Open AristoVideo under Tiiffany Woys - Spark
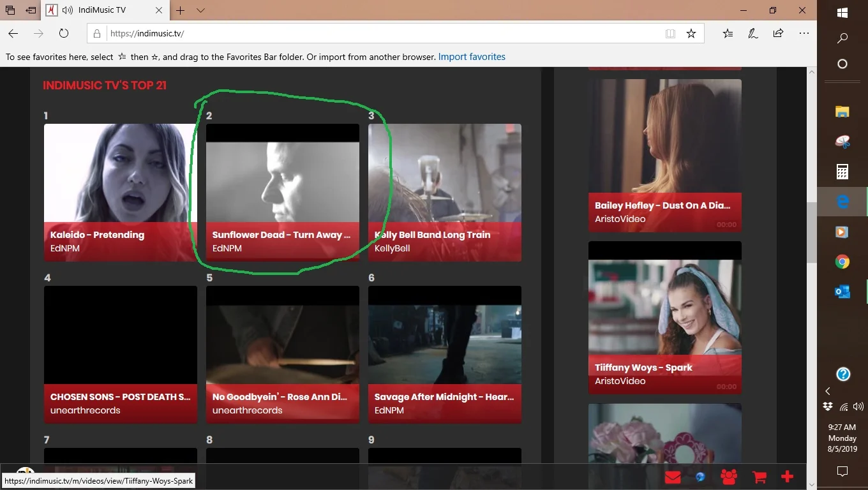This screenshot has height=490, width=868. (x=620, y=381)
